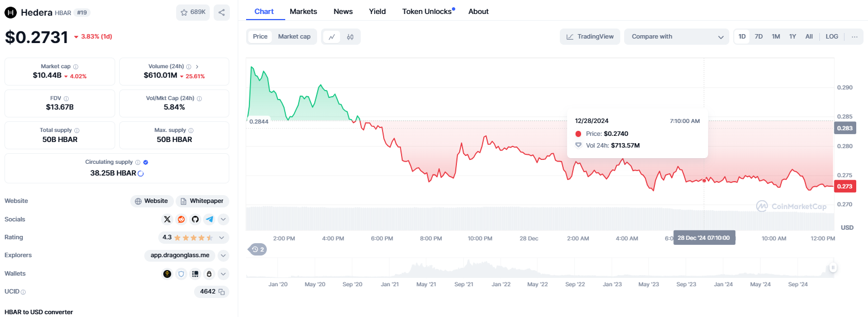Viewport: 868px width, 317px height.
Task: Switch chart to Market cap view
Action: pyautogui.click(x=294, y=36)
